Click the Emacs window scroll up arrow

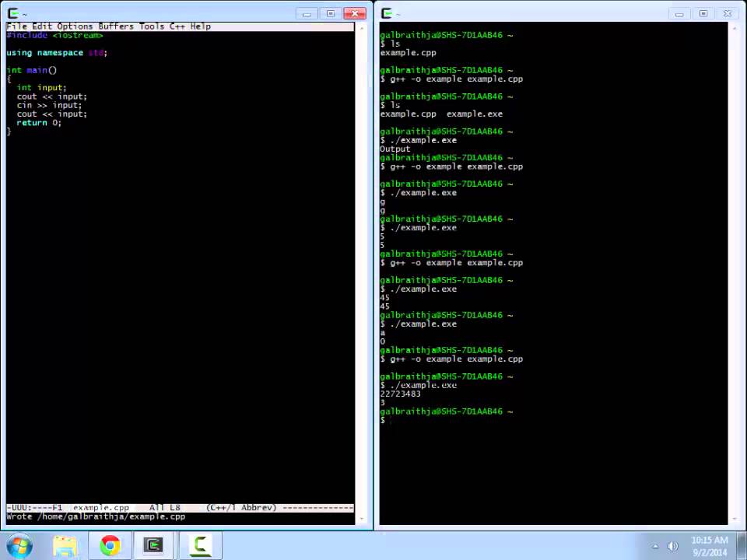(x=362, y=28)
